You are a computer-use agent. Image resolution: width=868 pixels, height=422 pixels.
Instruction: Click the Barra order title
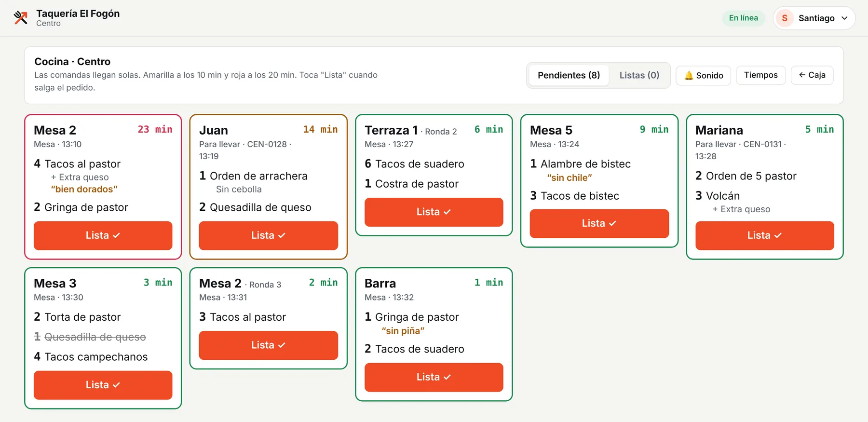pyautogui.click(x=380, y=283)
